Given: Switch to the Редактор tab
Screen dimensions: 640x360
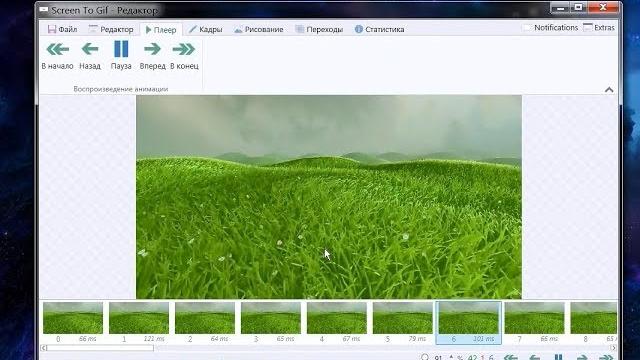Looking at the screenshot, I should pyautogui.click(x=111, y=29).
